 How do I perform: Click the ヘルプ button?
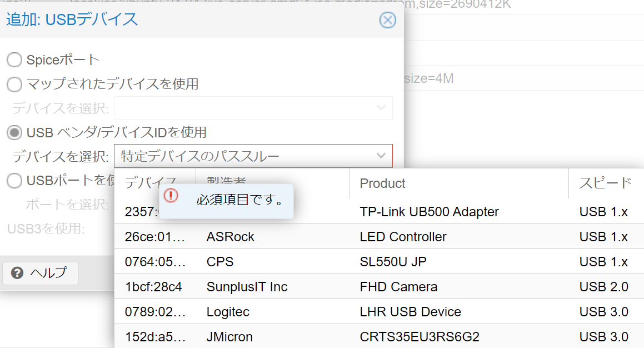(x=40, y=273)
